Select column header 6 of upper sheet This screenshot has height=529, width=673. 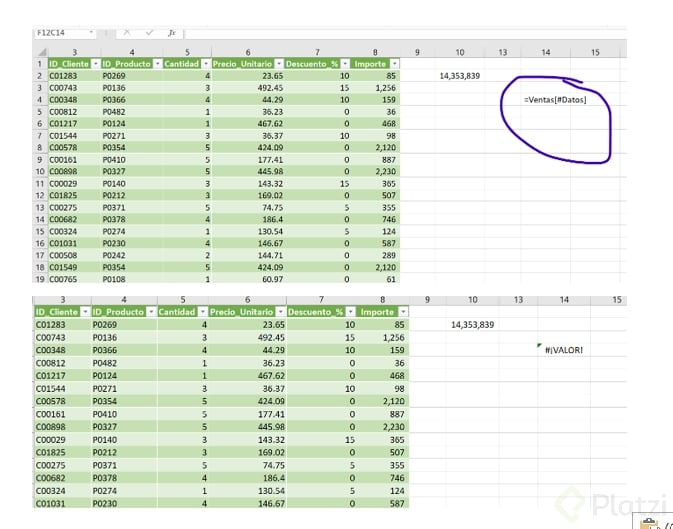pos(248,52)
